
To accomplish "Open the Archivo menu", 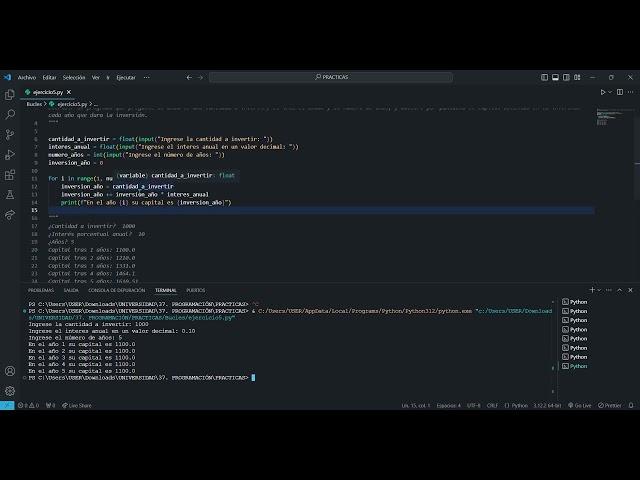I will [27, 77].
